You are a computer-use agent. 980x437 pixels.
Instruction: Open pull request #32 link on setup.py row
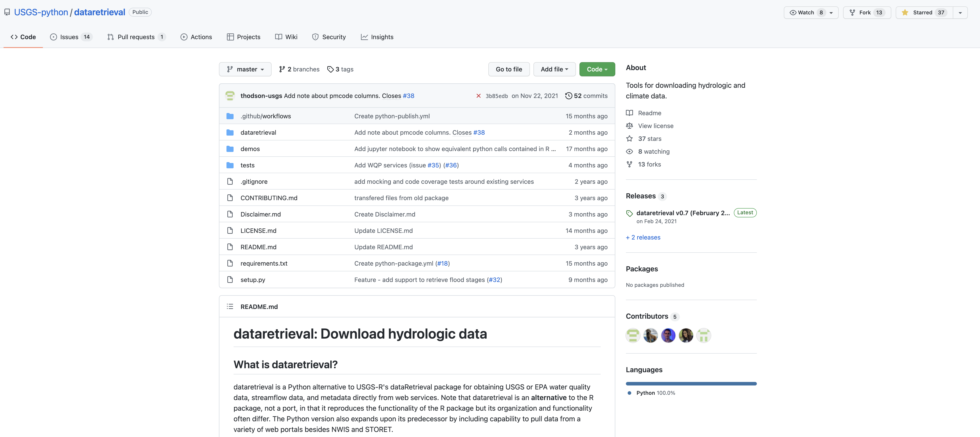click(494, 280)
